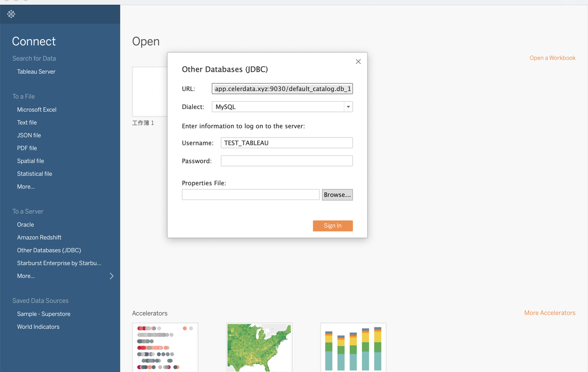Select the Oracle server connector
Viewport: 588px width, 372px height.
[x=25, y=224]
